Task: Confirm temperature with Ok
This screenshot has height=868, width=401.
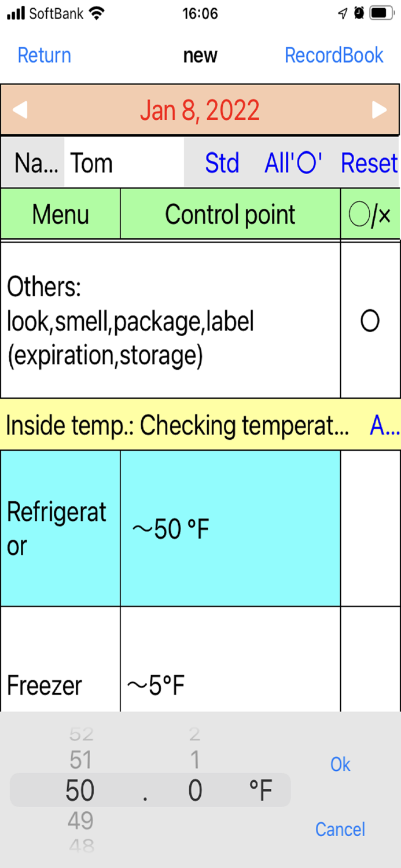Action: (x=340, y=764)
